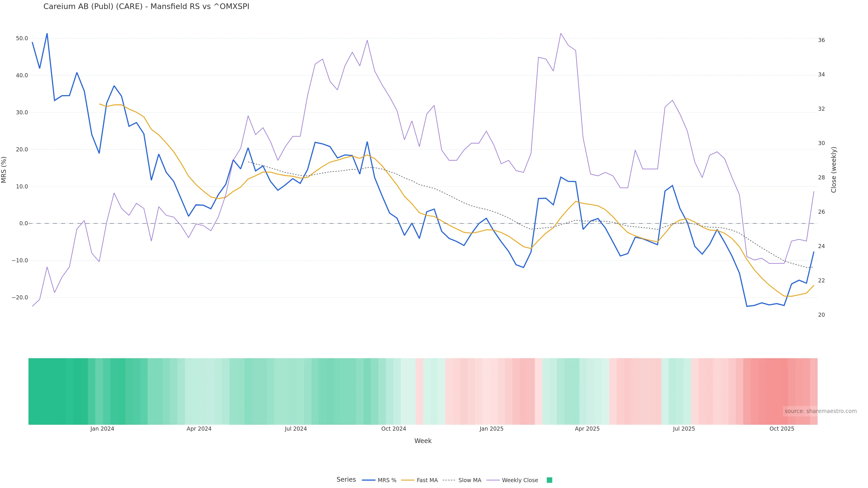Screen dimensions: 868x488
Task: Click the Jan 2024 axis label
Action: pos(102,429)
